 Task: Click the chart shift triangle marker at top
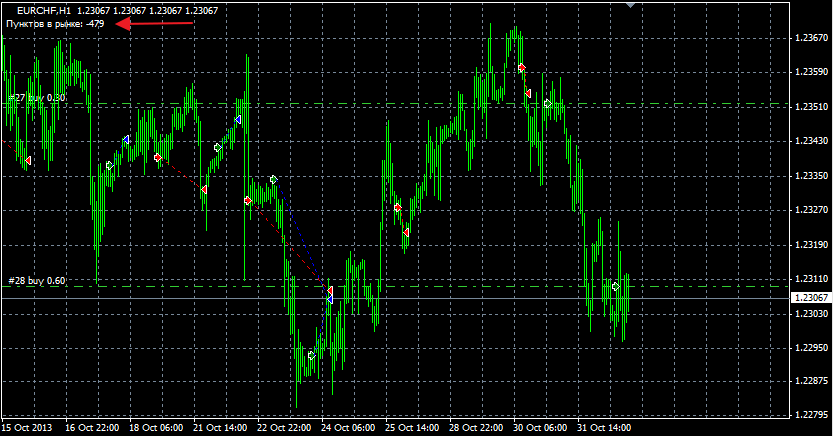(631, 4)
